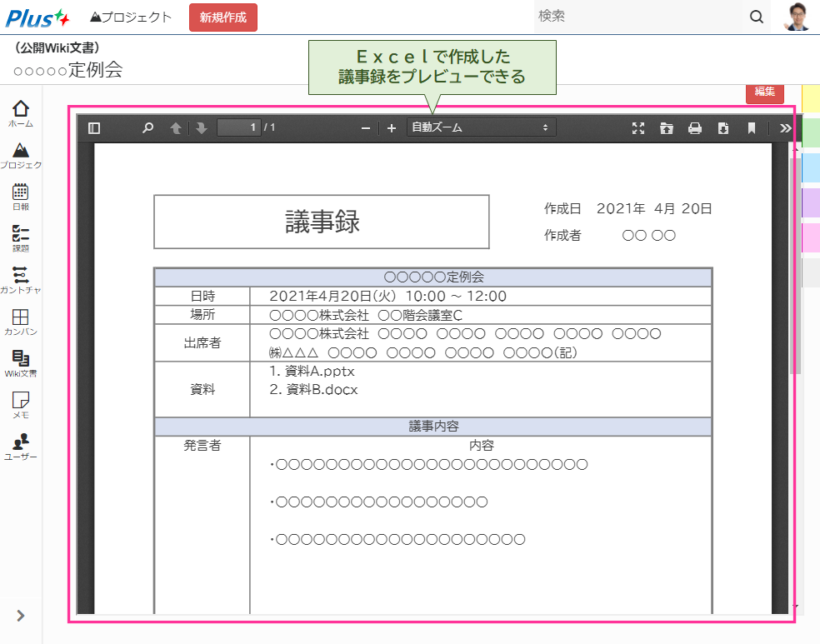Expand the left sidebar chevron
Image resolution: width=820 pixels, height=644 pixels.
pyautogui.click(x=21, y=616)
